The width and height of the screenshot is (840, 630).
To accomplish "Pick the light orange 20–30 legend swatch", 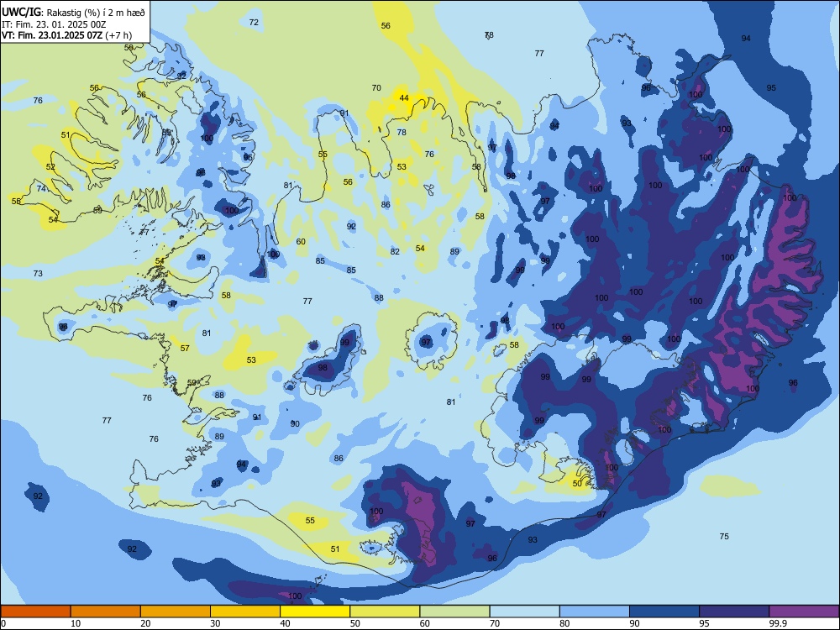I will pos(176,612).
